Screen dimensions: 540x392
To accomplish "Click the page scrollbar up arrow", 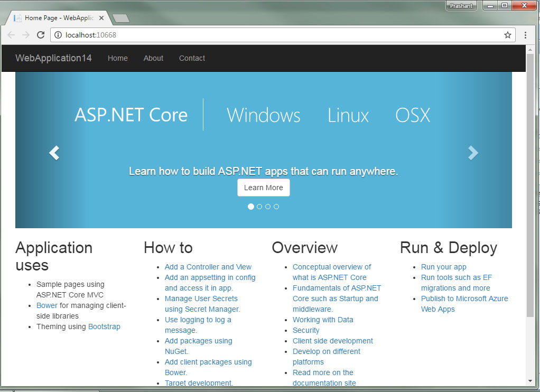I will point(530,50).
